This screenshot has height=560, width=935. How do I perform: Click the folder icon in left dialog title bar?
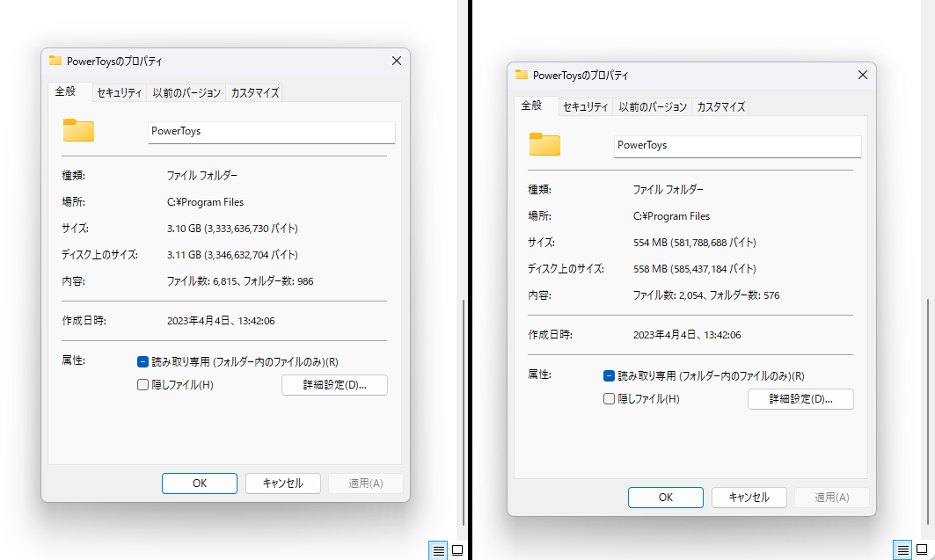pyautogui.click(x=57, y=61)
